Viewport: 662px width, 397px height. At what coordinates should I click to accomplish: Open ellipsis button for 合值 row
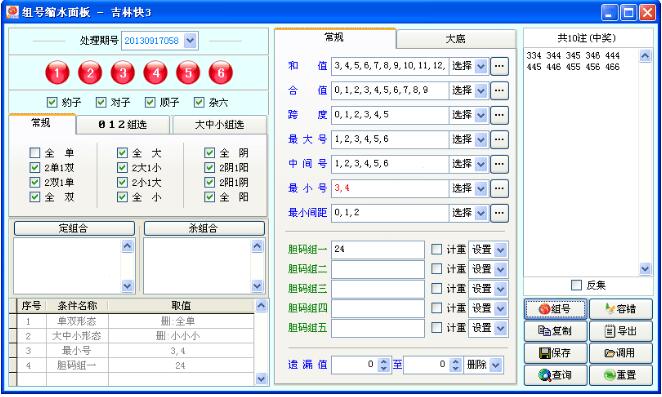(499, 91)
